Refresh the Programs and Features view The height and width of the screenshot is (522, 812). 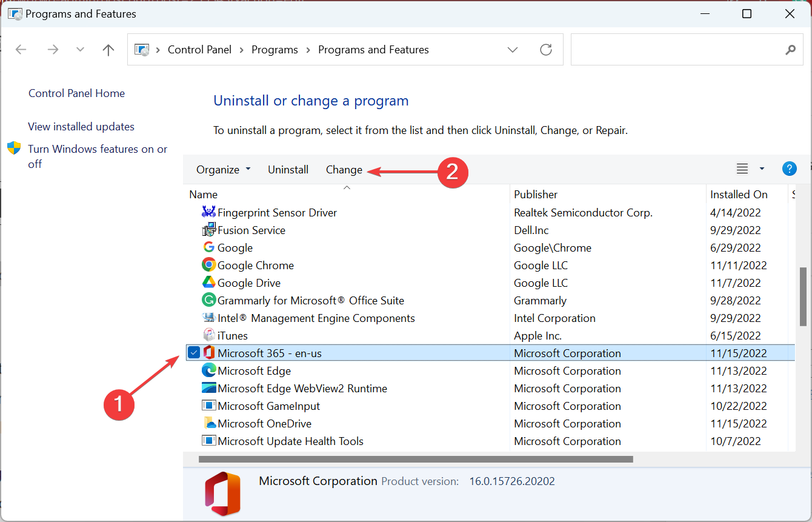point(546,50)
